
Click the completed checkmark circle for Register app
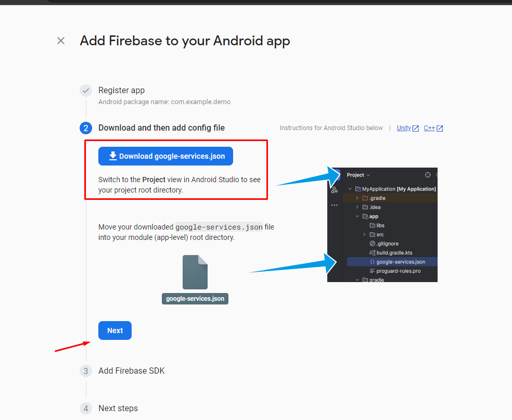(x=86, y=91)
